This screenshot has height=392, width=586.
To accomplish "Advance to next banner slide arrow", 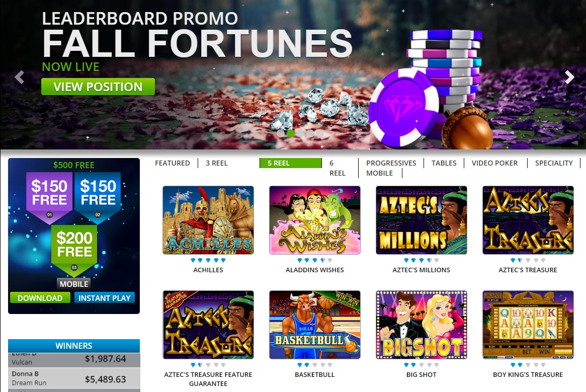I will (x=569, y=77).
